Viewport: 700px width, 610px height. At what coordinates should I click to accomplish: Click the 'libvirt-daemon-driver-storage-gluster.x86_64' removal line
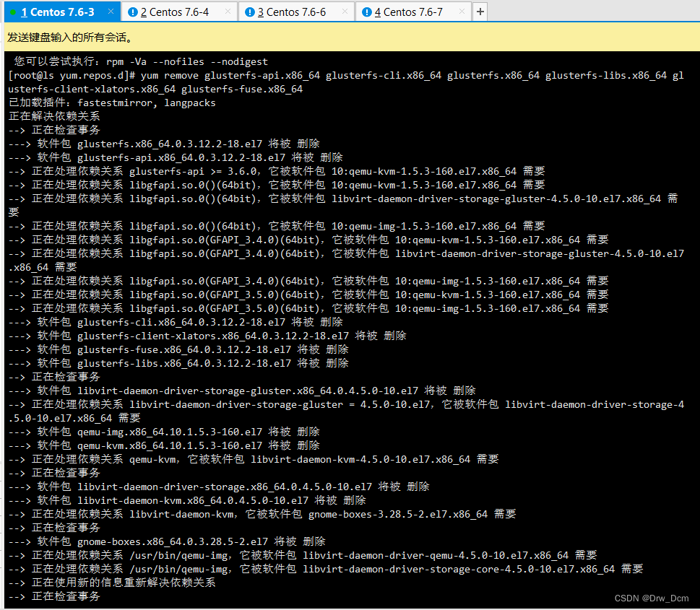tap(243, 391)
